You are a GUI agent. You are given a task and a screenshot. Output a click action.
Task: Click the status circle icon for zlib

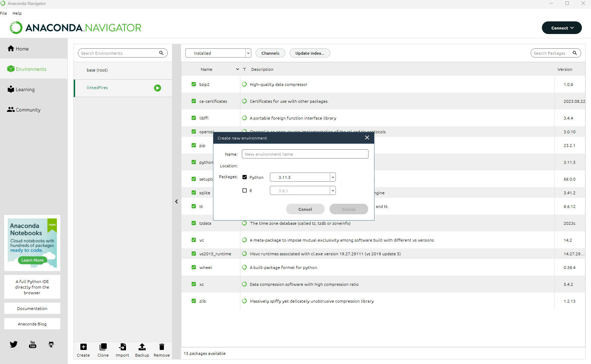244,301
